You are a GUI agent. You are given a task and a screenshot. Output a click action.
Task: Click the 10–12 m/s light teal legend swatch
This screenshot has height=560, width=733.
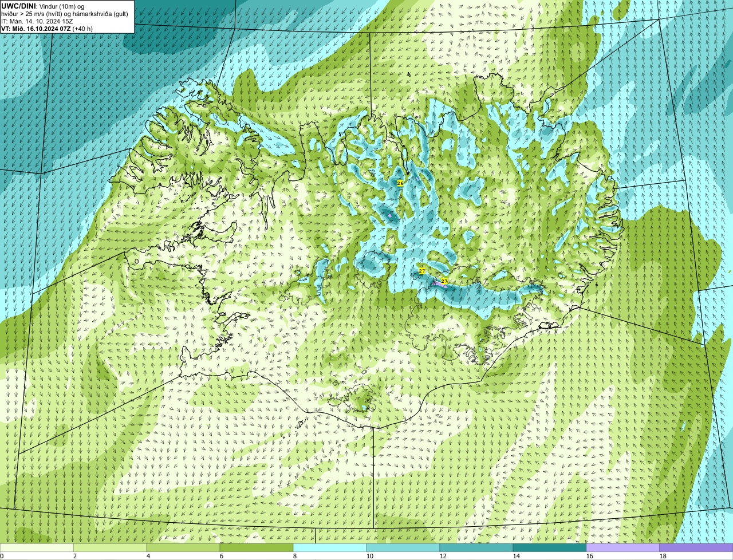[403, 547]
